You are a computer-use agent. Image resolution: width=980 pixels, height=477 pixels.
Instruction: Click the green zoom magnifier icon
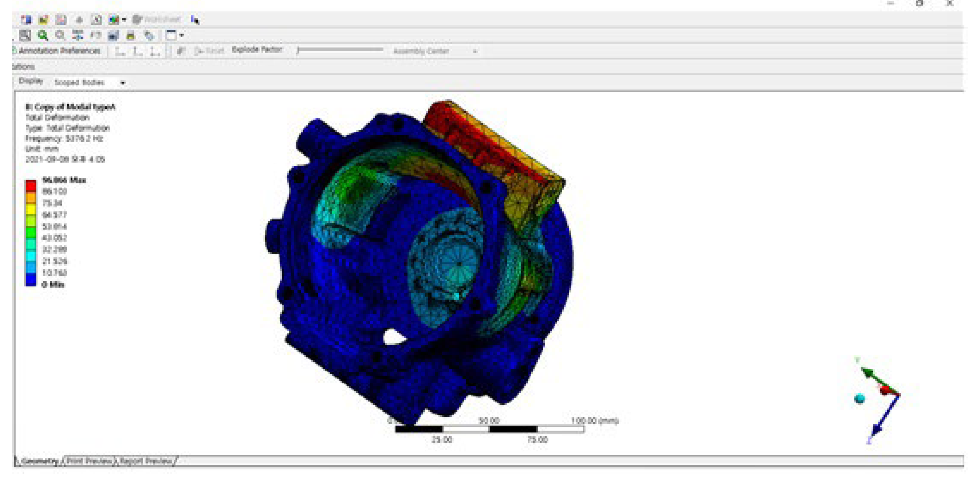tap(42, 35)
